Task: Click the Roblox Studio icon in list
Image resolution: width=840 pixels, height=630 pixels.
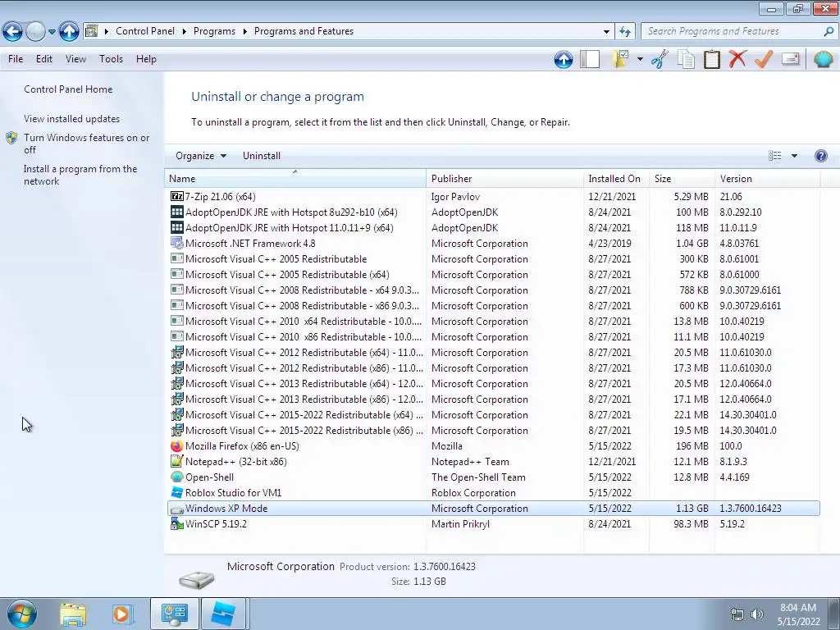Action: [x=177, y=492]
